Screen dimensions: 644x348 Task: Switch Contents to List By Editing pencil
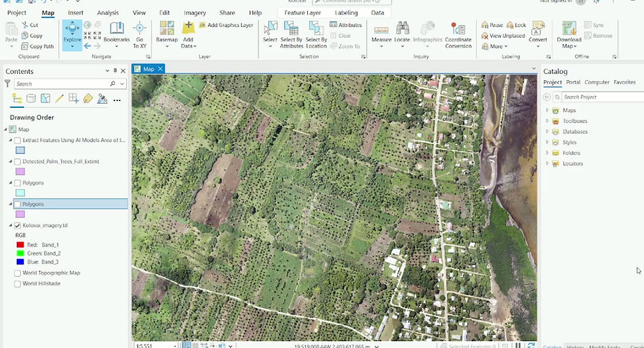click(59, 98)
